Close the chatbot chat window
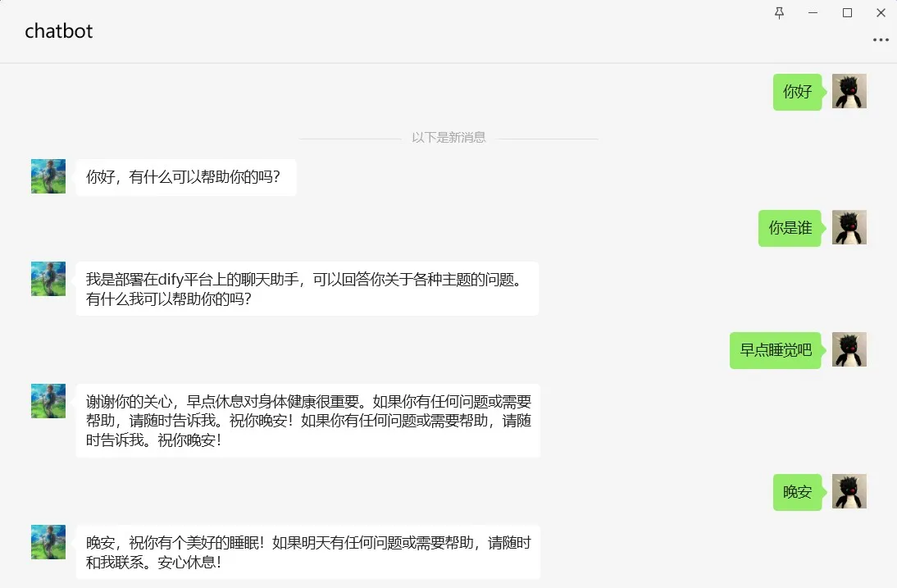Viewport: 897px width, 588px height. click(881, 12)
